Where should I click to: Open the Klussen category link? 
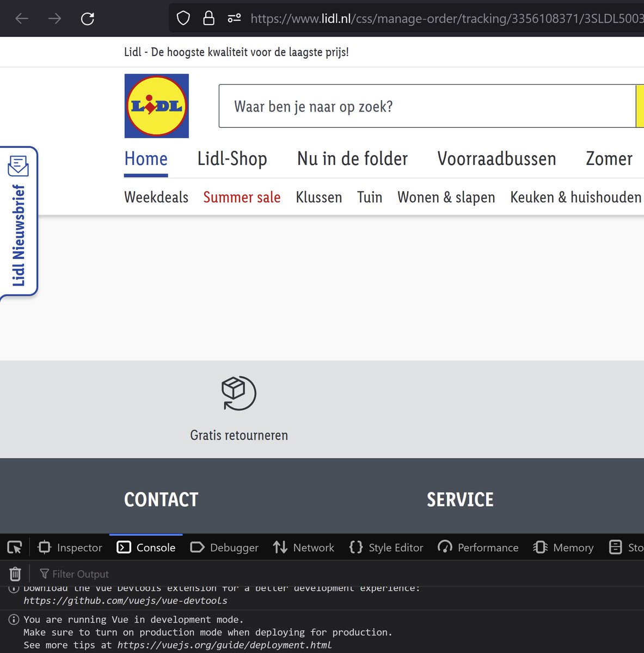[x=319, y=197]
